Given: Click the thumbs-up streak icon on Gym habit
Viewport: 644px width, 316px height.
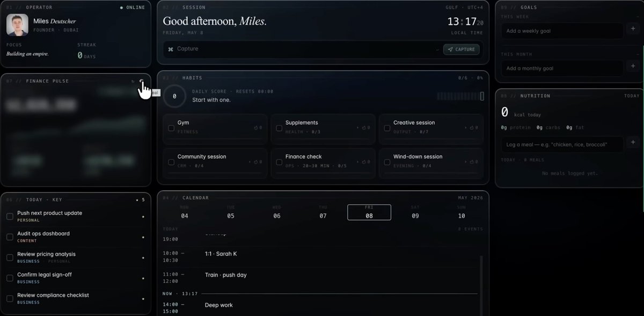Looking at the screenshot, I should 256,128.
